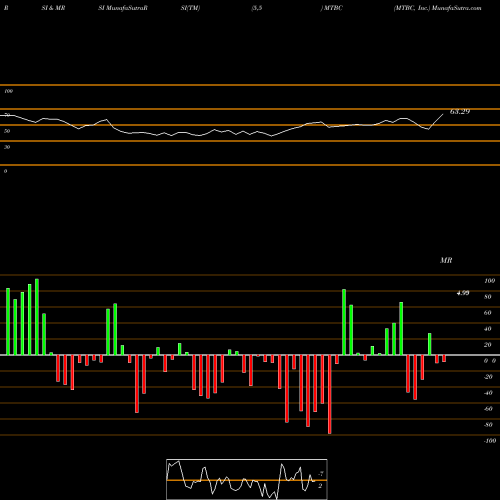Click the MR axis label 20

click(x=488, y=345)
